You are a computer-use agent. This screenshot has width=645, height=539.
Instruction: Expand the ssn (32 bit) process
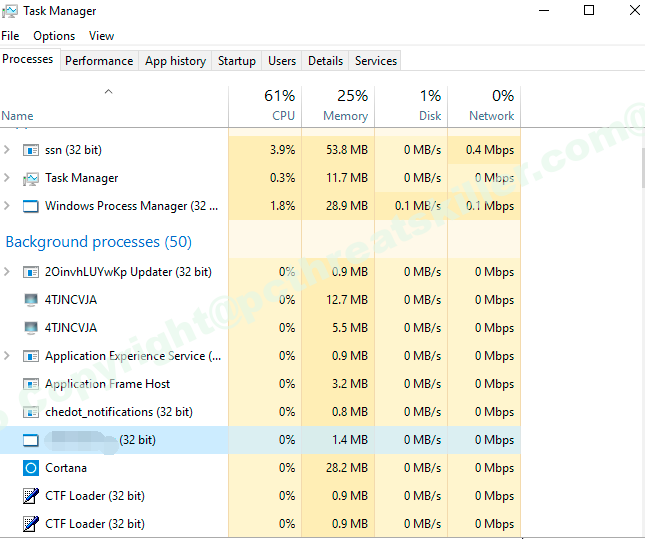(x=7, y=150)
